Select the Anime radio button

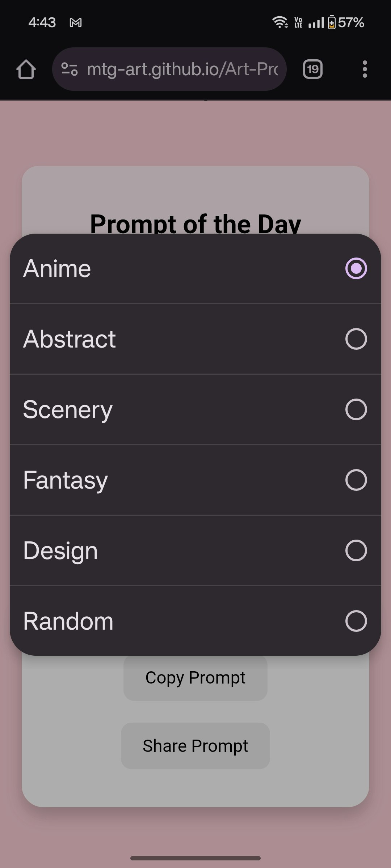click(x=356, y=268)
